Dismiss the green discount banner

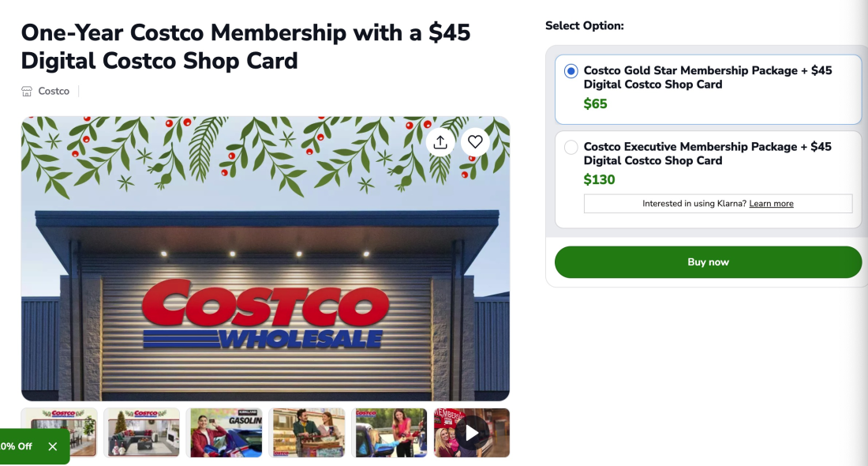53,446
